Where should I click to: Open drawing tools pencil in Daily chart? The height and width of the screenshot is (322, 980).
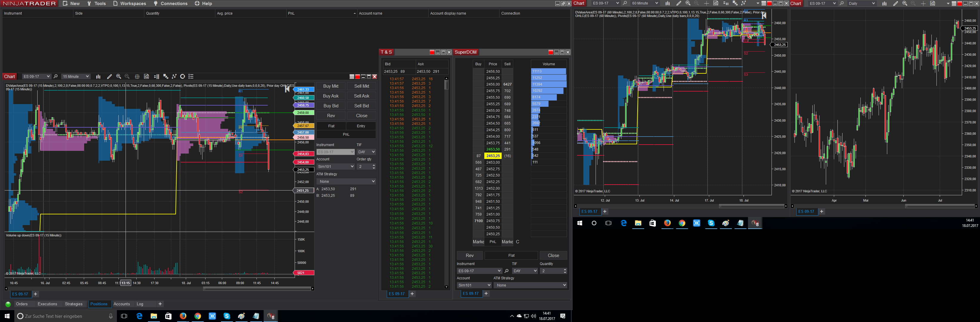tap(896, 3)
